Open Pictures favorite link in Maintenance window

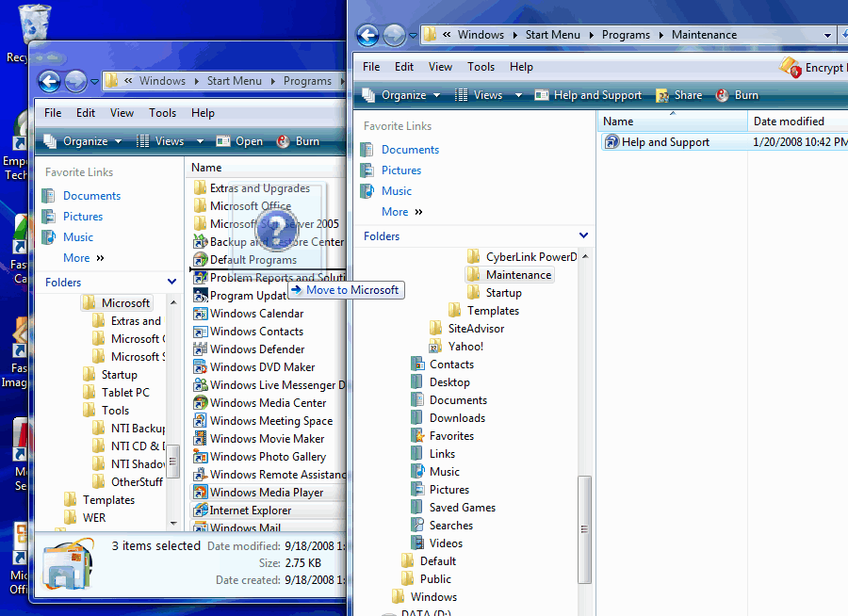click(401, 170)
